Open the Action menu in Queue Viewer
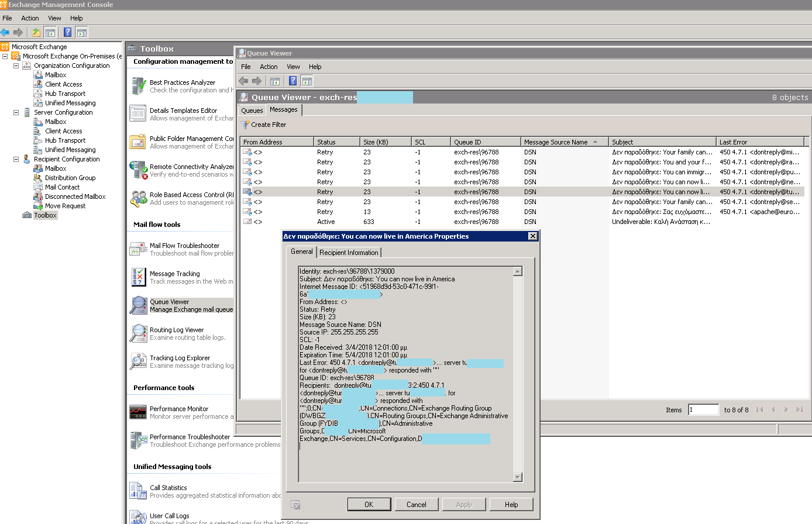The image size is (812, 524). (269, 67)
